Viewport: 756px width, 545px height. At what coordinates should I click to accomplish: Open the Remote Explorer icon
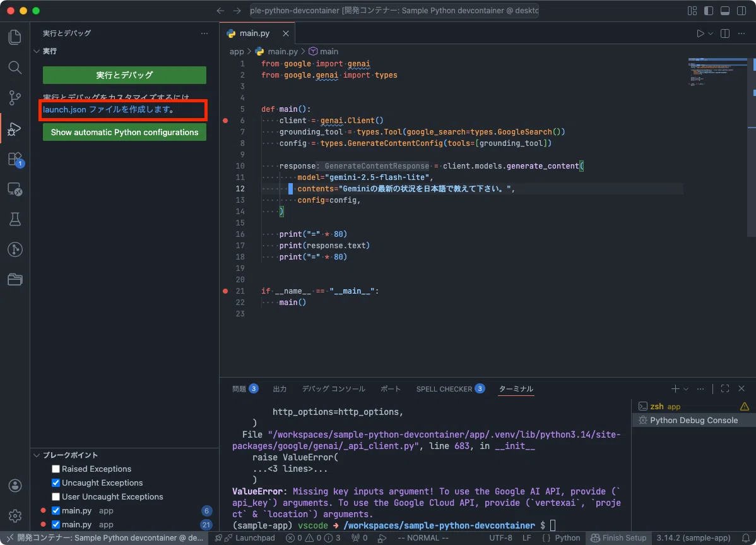[15, 189]
